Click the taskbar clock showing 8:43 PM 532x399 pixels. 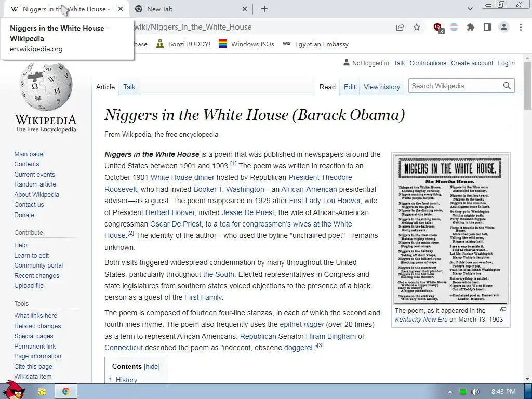click(x=503, y=392)
